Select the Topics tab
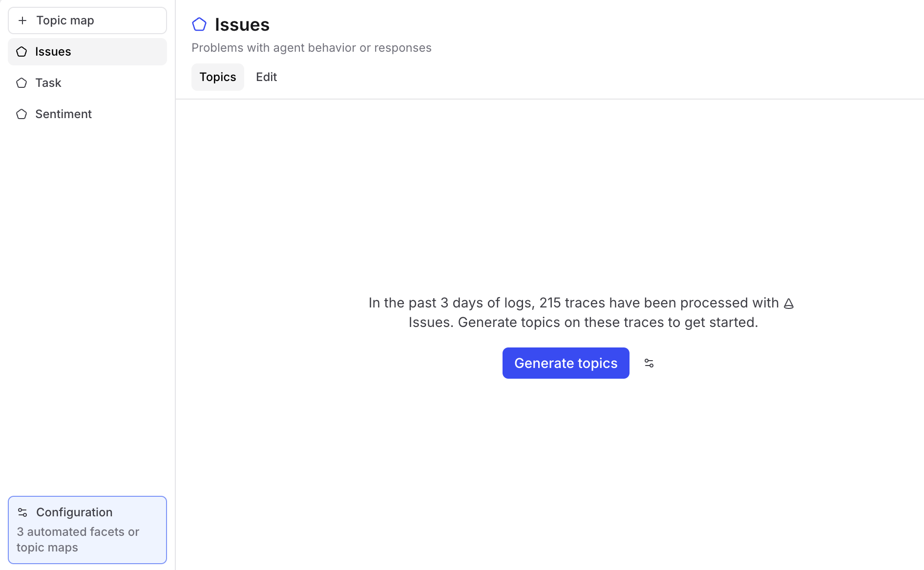Screen dimensions: 924x570 pos(218,77)
